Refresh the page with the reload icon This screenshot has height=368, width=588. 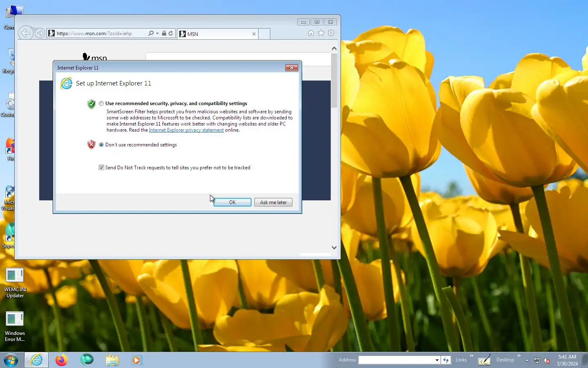[171, 34]
